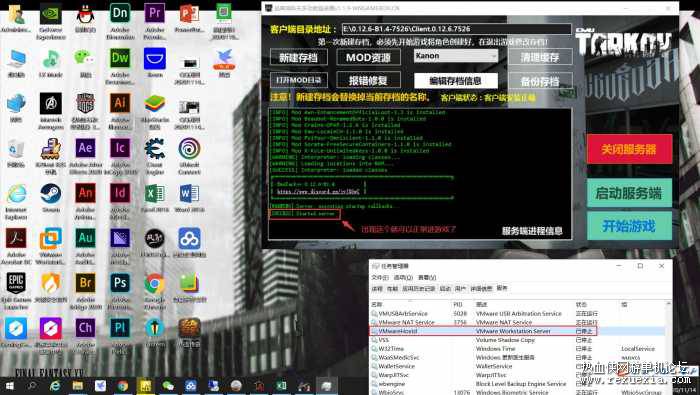Click the taskbar search magnifier
700x395 pixels.
point(32,386)
